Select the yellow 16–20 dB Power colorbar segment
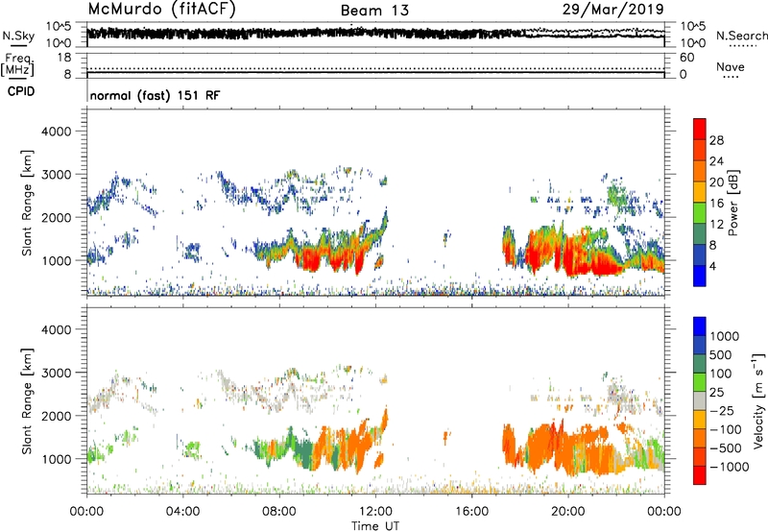The width and height of the screenshot is (768, 532). tap(700, 192)
